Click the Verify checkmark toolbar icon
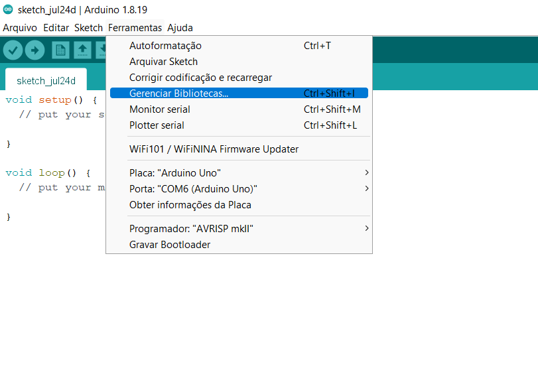 [13, 50]
